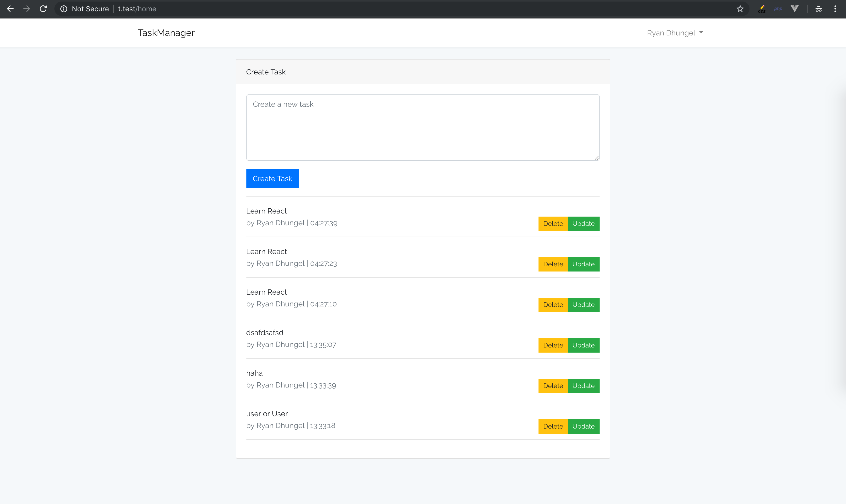Open the CSS pencil extension icon
Viewport: 846px width, 504px height.
pyautogui.click(x=762, y=9)
